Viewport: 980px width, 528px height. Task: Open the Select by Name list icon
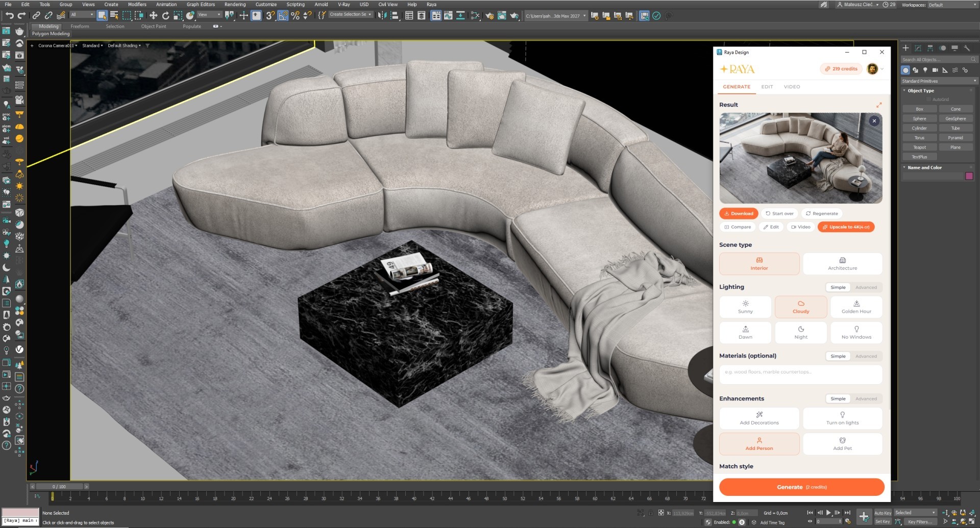pyautogui.click(x=114, y=16)
